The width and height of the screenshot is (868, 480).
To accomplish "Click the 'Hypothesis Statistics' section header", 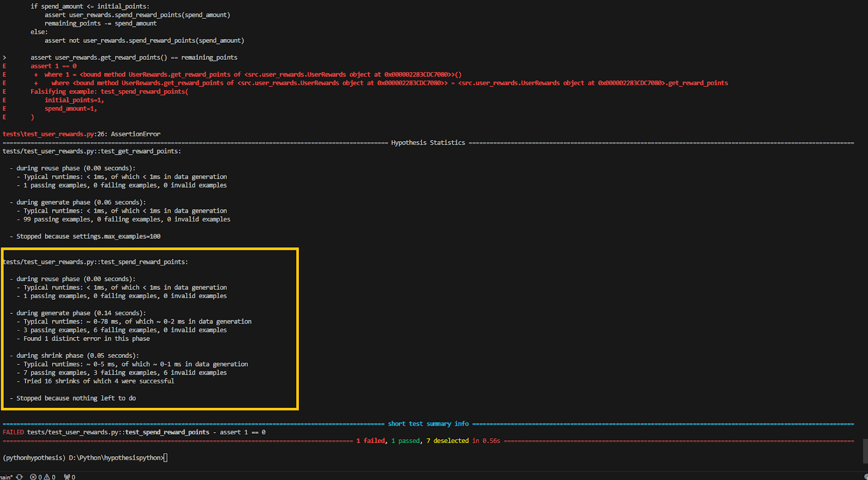I will pyautogui.click(x=427, y=143).
